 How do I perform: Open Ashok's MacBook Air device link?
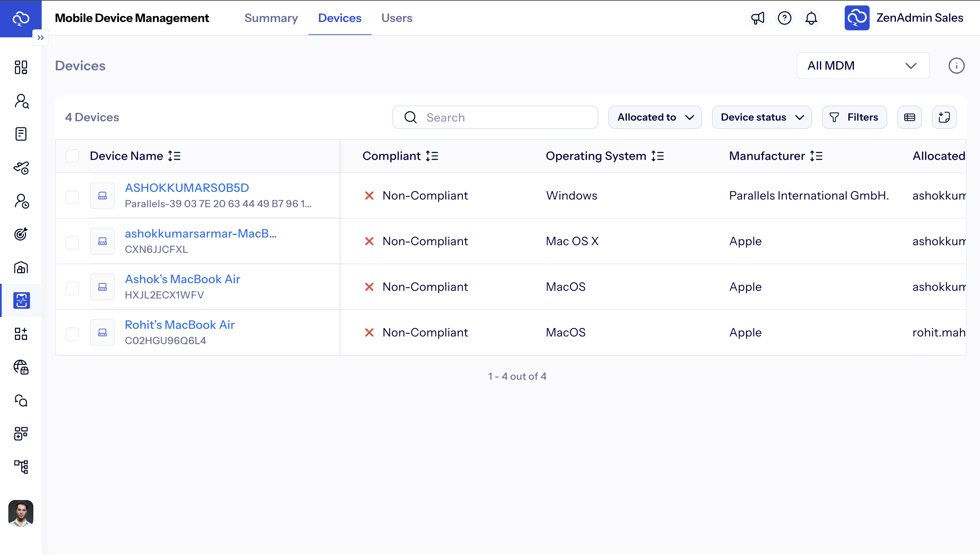(182, 279)
